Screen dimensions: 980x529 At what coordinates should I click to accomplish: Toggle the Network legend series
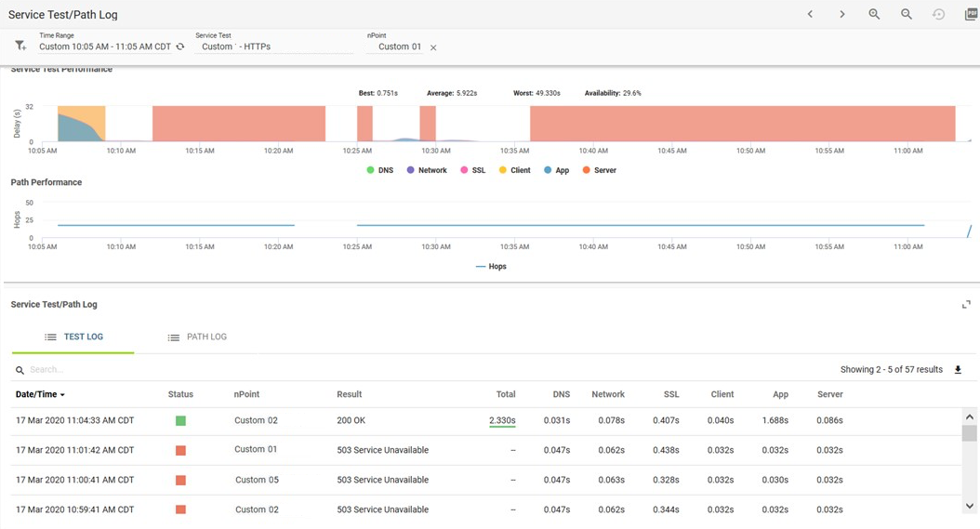coord(427,170)
